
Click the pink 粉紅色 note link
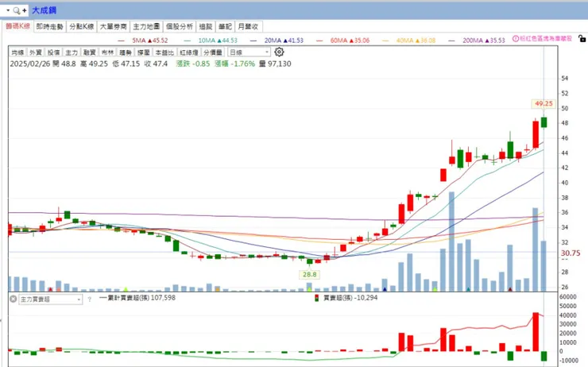coord(546,39)
